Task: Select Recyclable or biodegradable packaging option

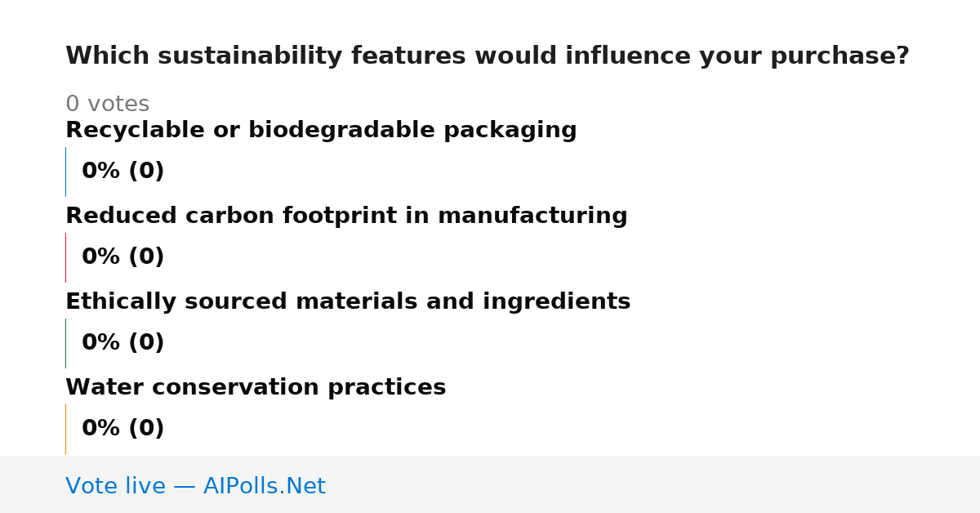Action: click(x=321, y=131)
